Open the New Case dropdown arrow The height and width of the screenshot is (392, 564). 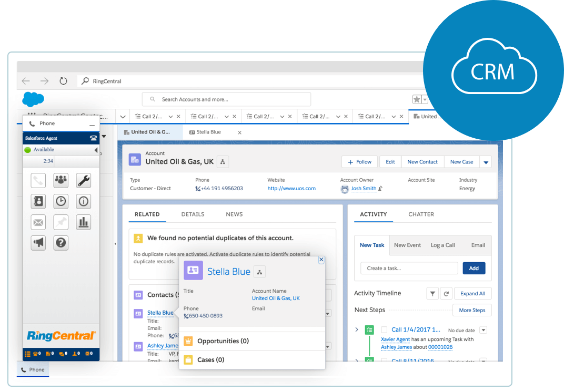coord(486,162)
